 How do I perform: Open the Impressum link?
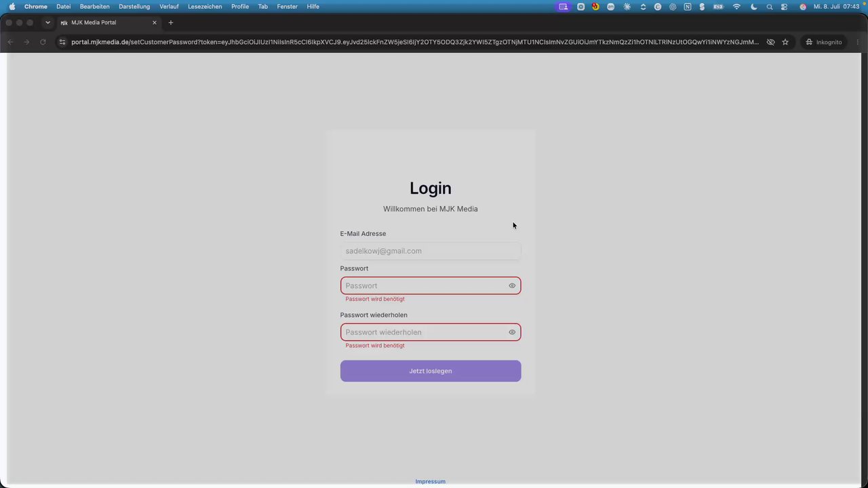(x=431, y=481)
